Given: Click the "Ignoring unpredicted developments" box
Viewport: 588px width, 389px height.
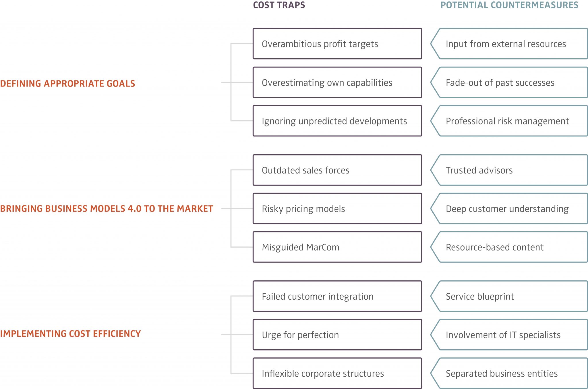Looking at the screenshot, I should (337, 121).
